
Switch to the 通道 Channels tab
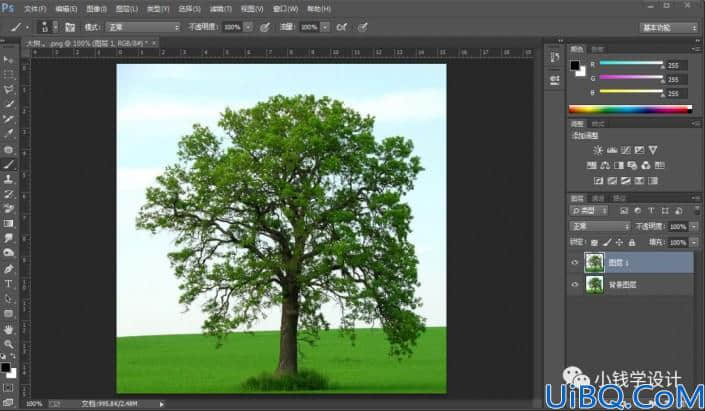(x=598, y=198)
